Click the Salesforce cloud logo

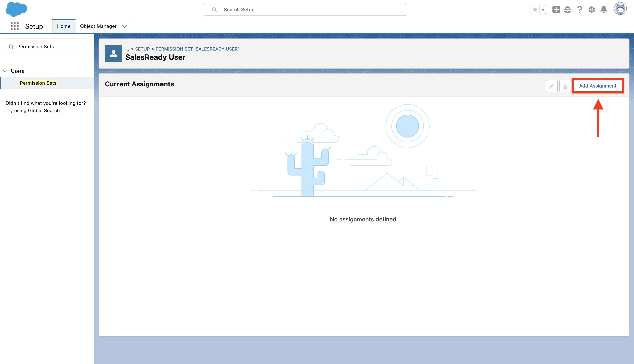16,9
